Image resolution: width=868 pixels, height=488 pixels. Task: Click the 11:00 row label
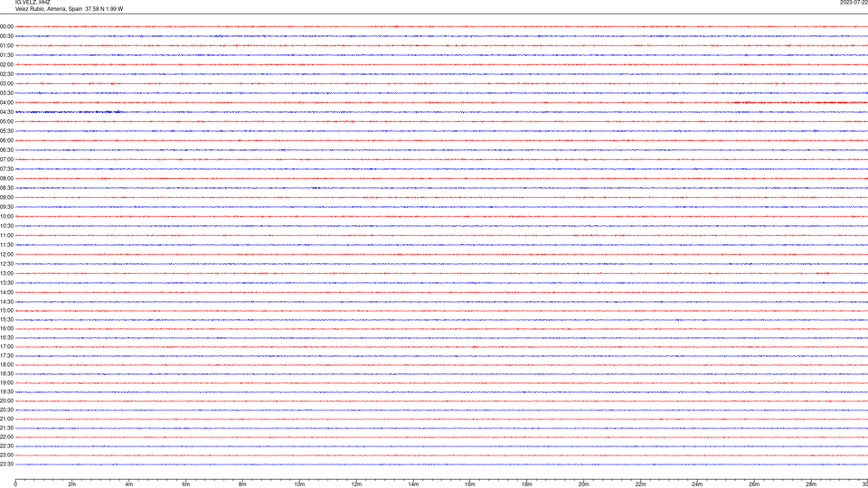point(6,235)
